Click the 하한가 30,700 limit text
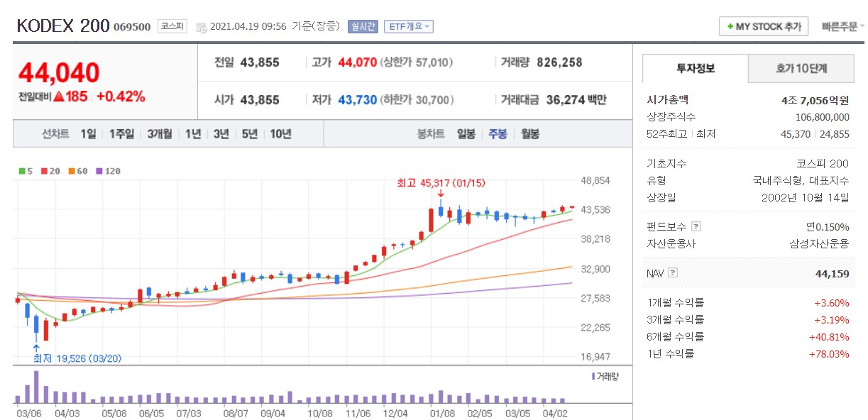Screen dimensions: 868x420 pos(417,100)
